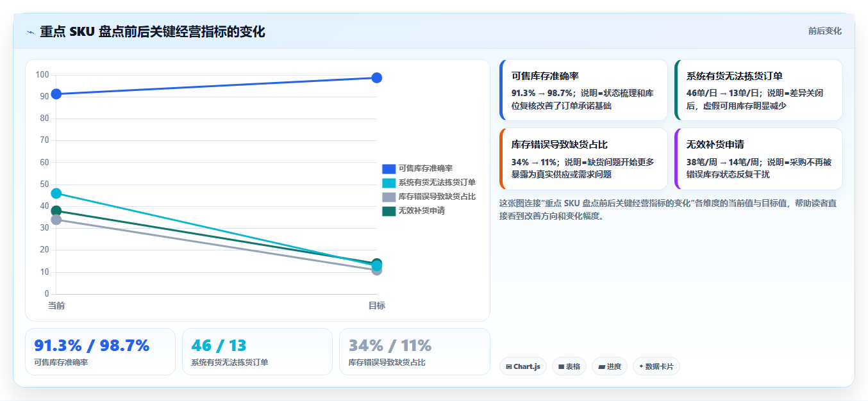The width and height of the screenshot is (868, 401).
Task: Toggle the 系统有货无法拣货订单 legend swatch
Action: point(388,183)
